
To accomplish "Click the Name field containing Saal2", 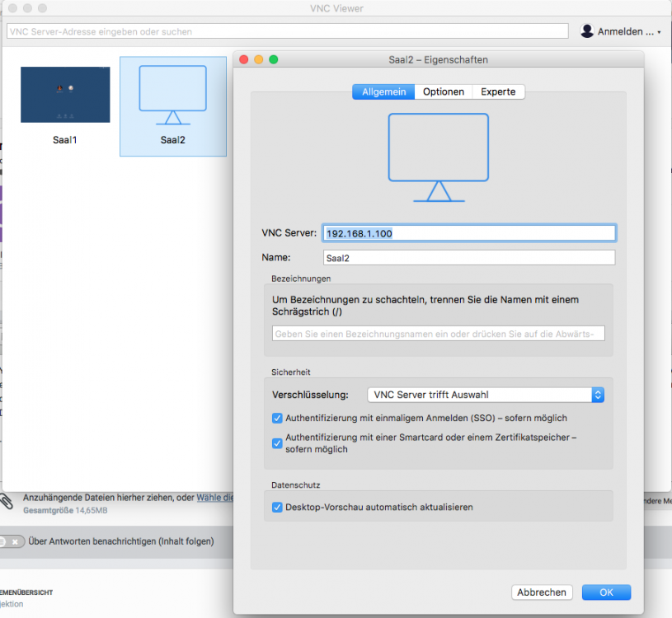I will (x=469, y=258).
